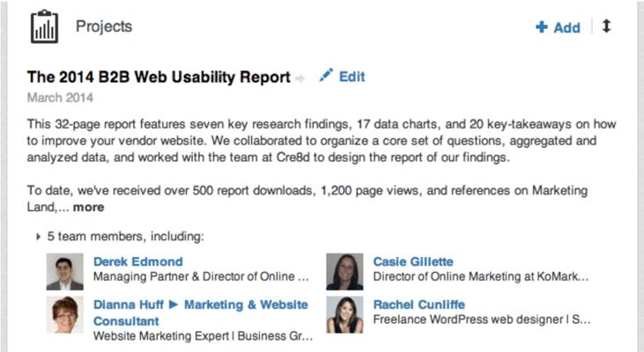
Task: Open Derek Edmond's profile photo
Action: pyautogui.click(x=65, y=272)
